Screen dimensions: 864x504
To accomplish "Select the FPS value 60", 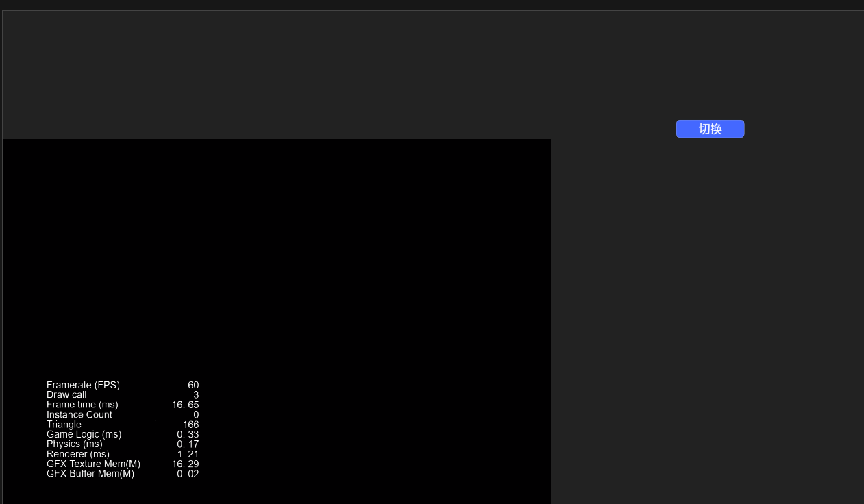I will click(x=193, y=385).
